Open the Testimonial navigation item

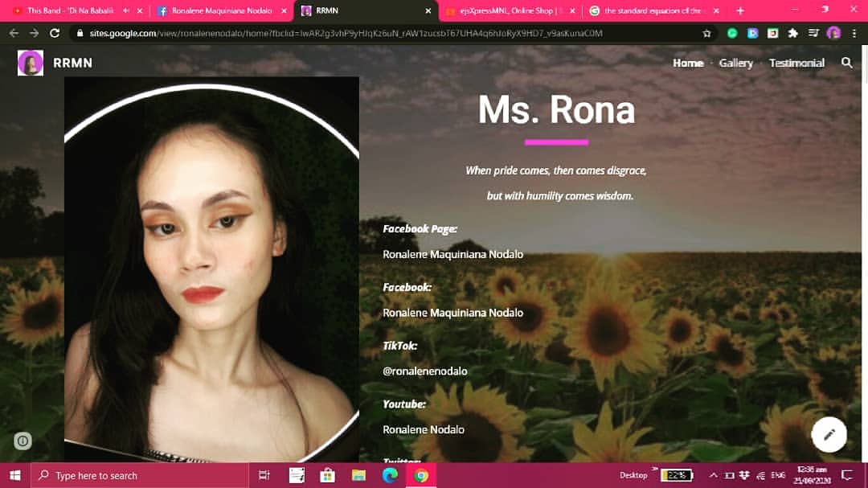[x=796, y=64]
